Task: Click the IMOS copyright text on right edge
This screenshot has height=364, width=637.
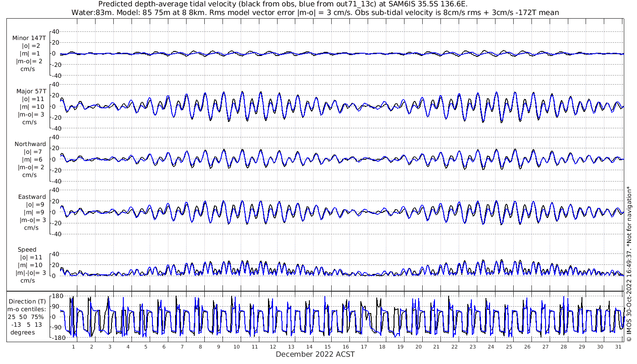Action: click(629, 264)
